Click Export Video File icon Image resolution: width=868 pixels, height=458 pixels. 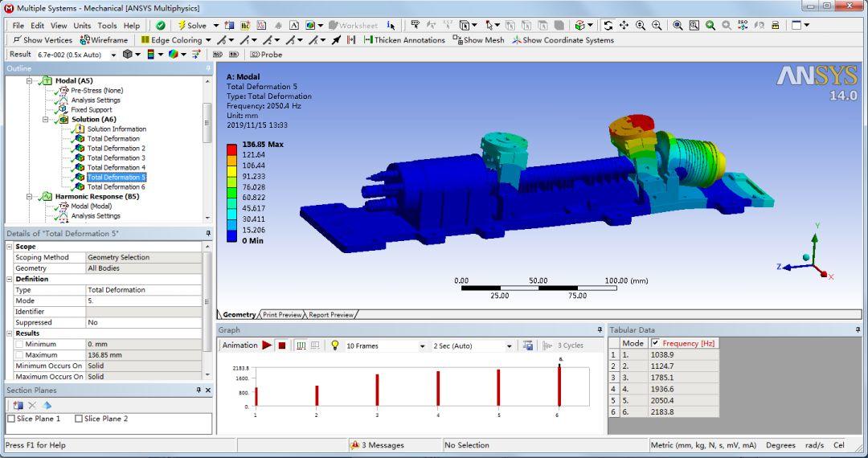(528, 346)
